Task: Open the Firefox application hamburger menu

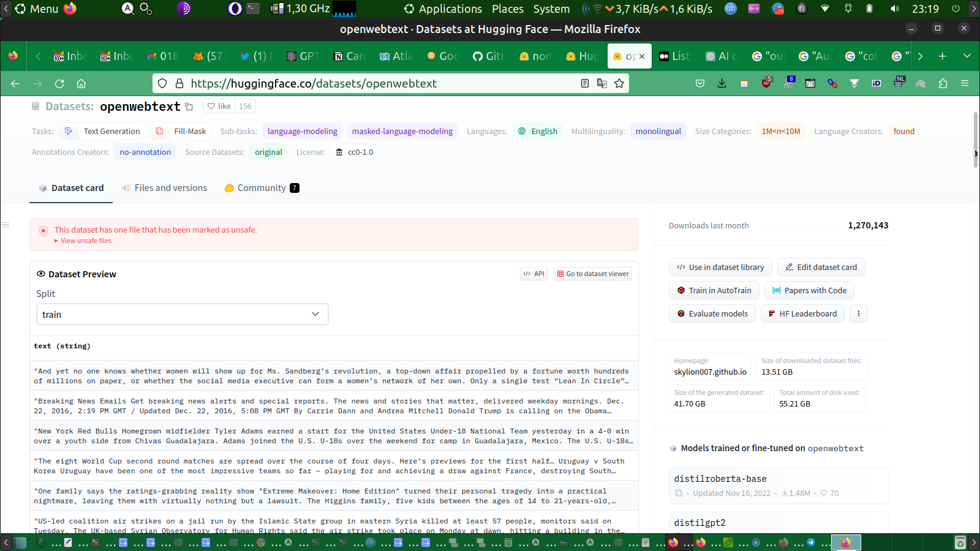Action: click(965, 83)
